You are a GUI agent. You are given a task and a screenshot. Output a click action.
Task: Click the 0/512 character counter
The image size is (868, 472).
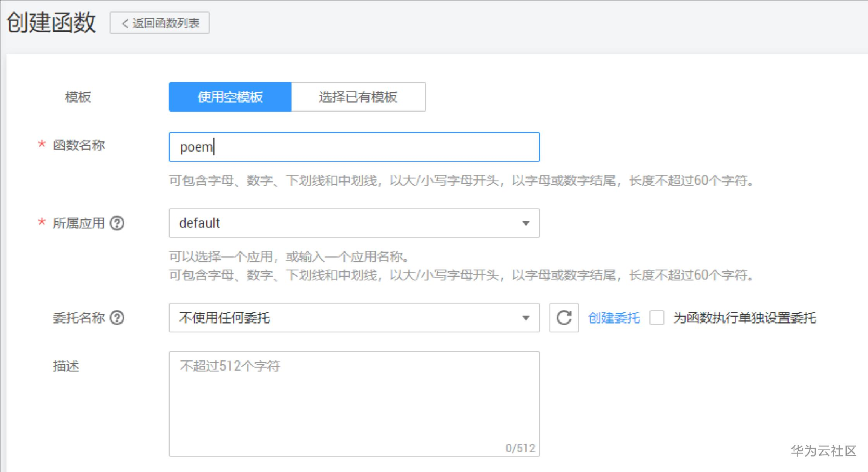click(520, 448)
